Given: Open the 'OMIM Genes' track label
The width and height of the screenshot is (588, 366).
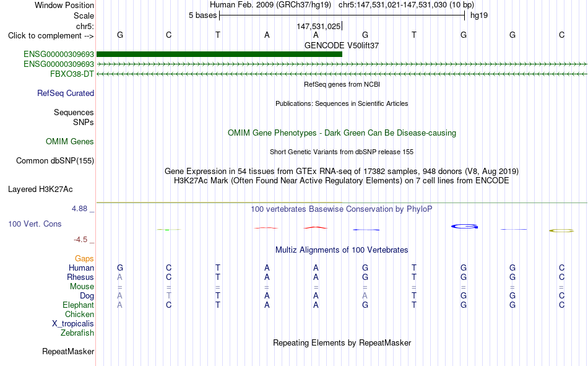Looking at the screenshot, I should click(x=70, y=142).
